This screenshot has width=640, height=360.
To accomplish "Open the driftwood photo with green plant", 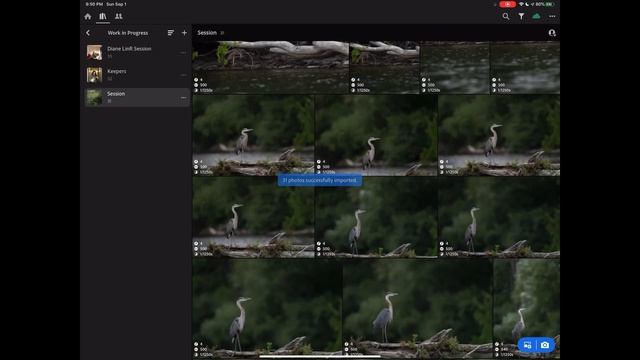I will pyautogui.click(x=270, y=67).
